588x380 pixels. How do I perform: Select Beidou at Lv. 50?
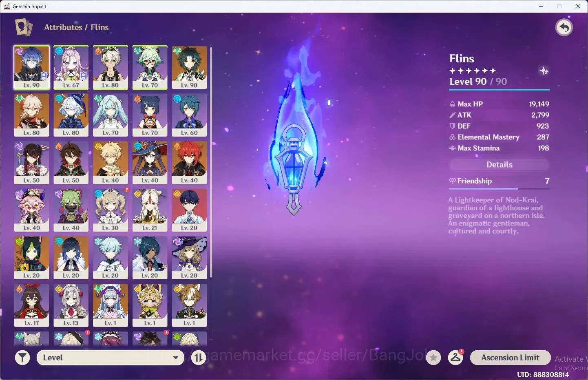coord(31,163)
